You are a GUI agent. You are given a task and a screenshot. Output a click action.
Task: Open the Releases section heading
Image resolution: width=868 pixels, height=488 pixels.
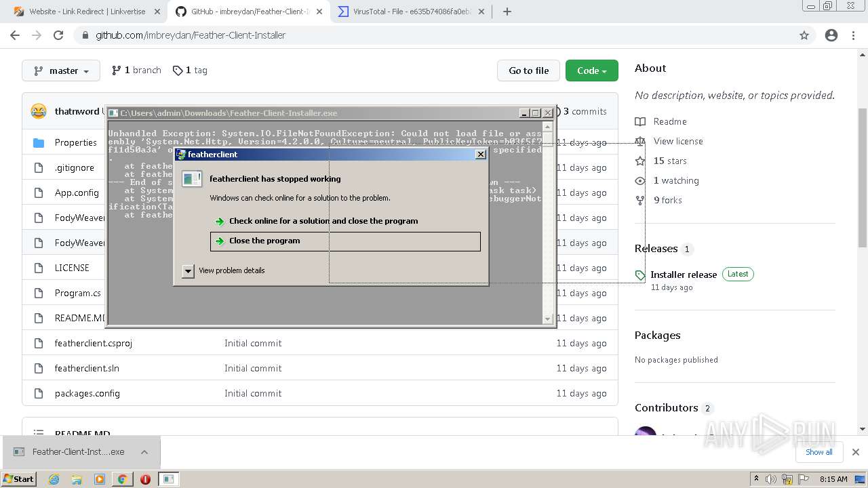pos(656,249)
